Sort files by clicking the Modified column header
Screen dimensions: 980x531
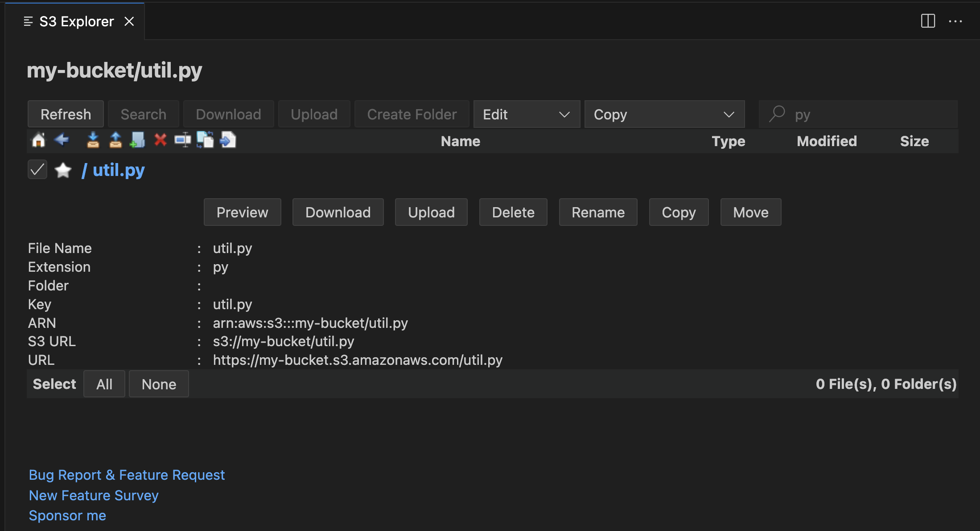[x=827, y=141]
